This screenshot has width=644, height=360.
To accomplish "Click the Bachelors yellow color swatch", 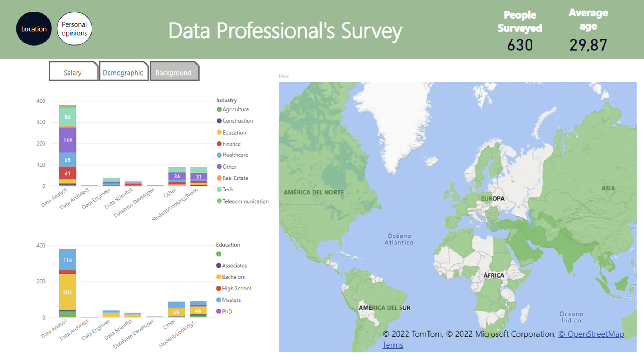I will point(219,277).
